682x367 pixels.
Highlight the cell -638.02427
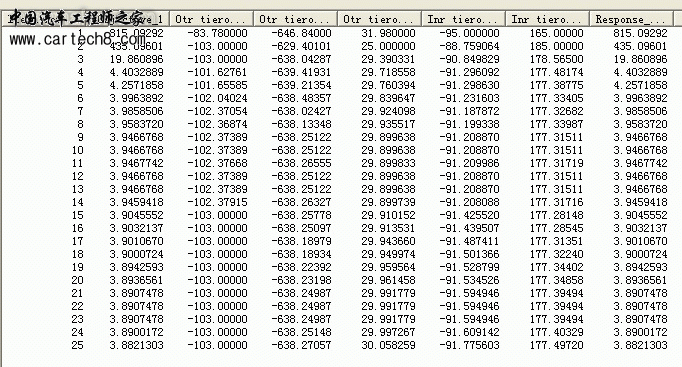[x=301, y=111]
